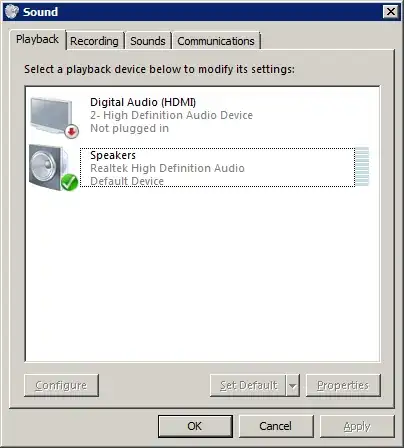The width and height of the screenshot is (404, 448).
Task: Go to the Sounds tab
Action: 148,41
